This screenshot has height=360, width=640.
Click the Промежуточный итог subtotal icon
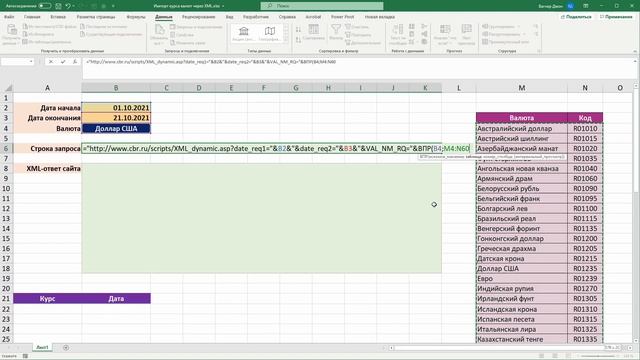(x=485, y=42)
